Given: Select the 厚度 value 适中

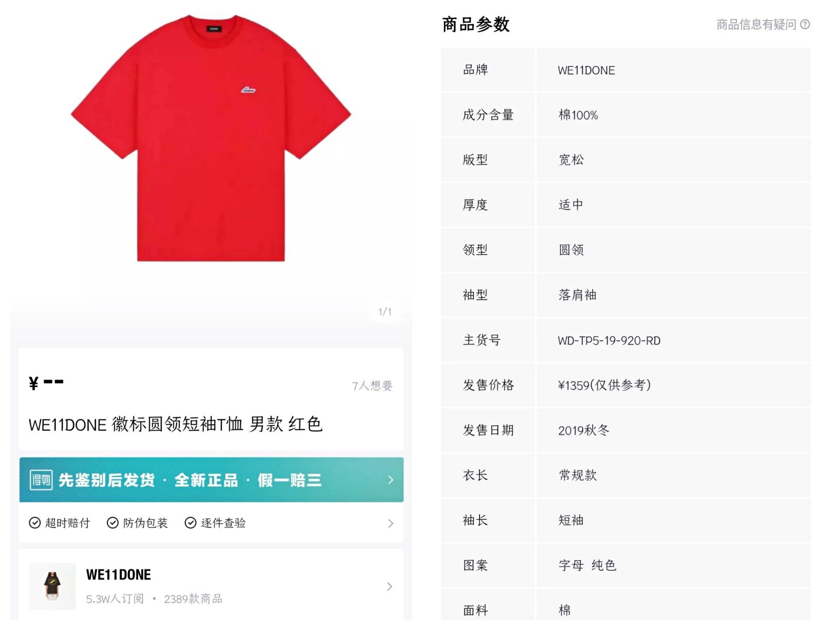Looking at the screenshot, I should tap(571, 205).
